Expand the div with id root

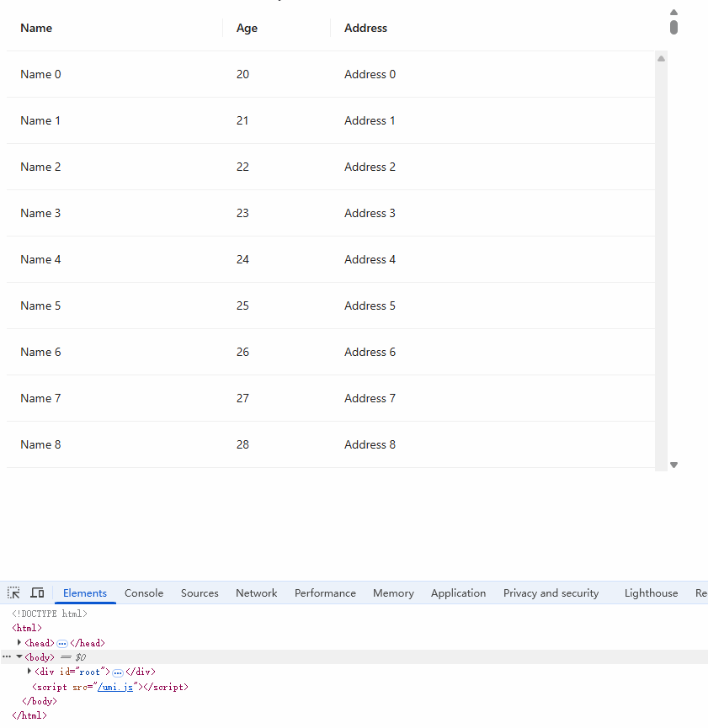tap(29, 671)
